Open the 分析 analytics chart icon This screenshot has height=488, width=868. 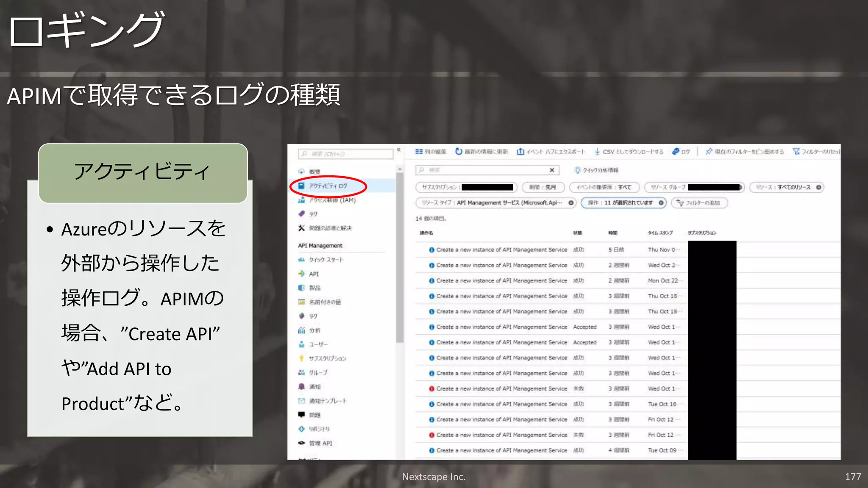301,330
